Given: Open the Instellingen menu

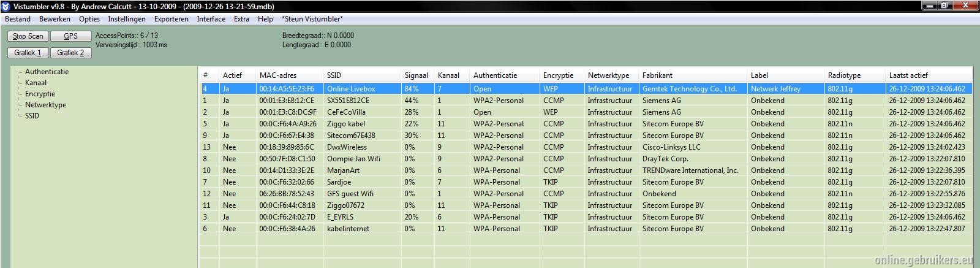Looking at the screenshot, I should 127,19.
